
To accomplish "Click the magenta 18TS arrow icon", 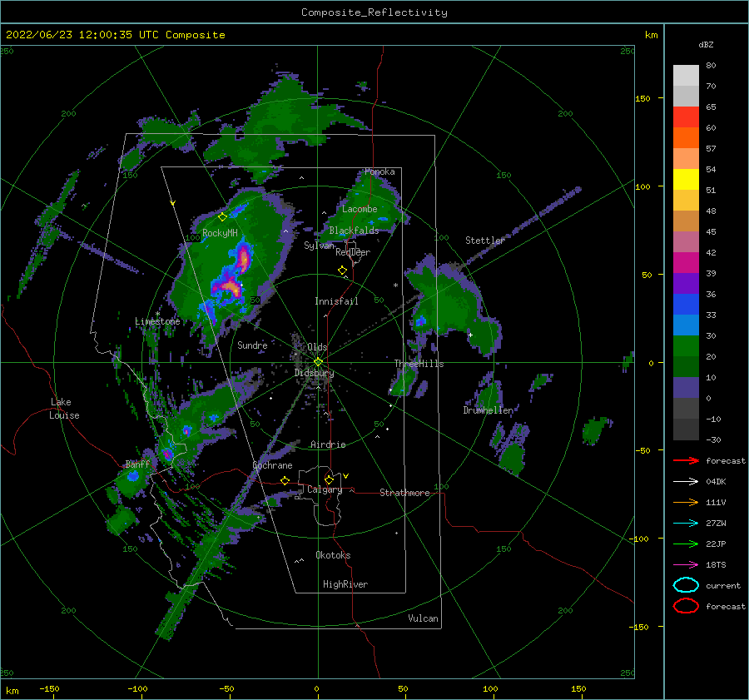I will coord(686,565).
